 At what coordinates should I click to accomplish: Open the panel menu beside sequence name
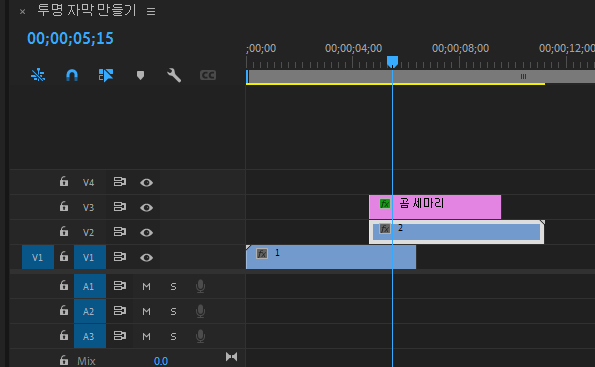coord(151,12)
